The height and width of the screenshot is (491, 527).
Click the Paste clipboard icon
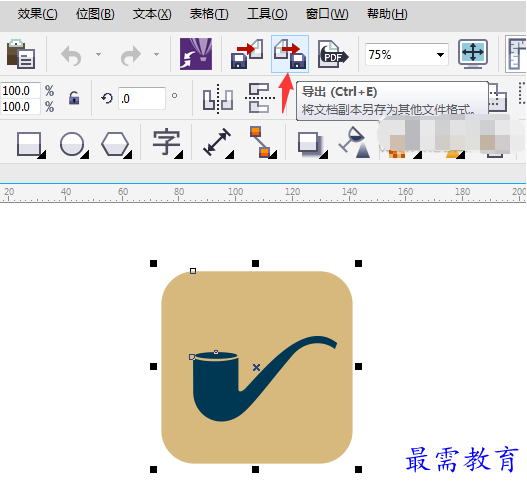[x=21, y=54]
